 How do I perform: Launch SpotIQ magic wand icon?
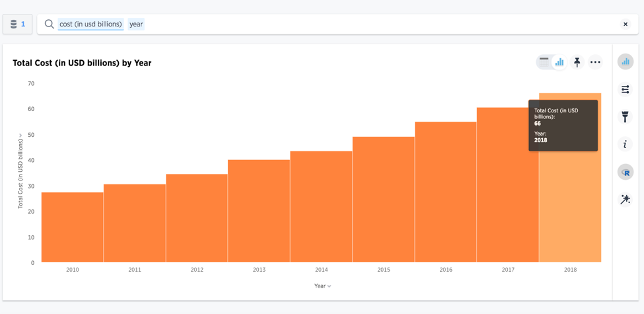pos(625,200)
